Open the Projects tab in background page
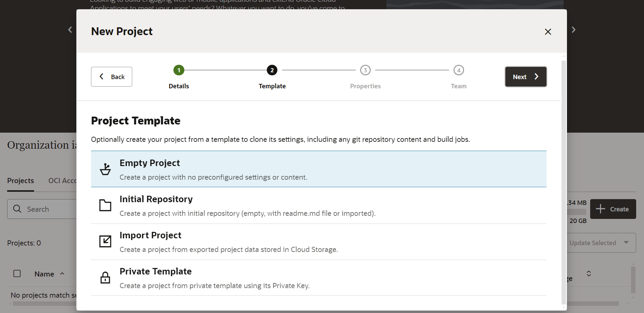This screenshot has width=644, height=313. [20, 181]
